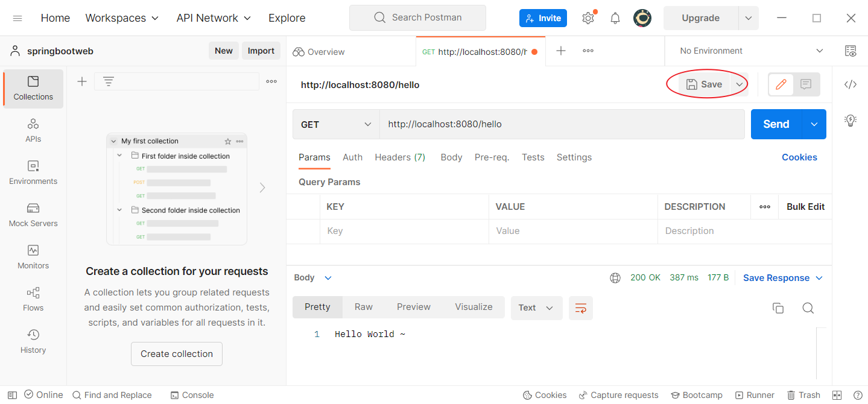Open the Text format dropdown

pos(536,308)
